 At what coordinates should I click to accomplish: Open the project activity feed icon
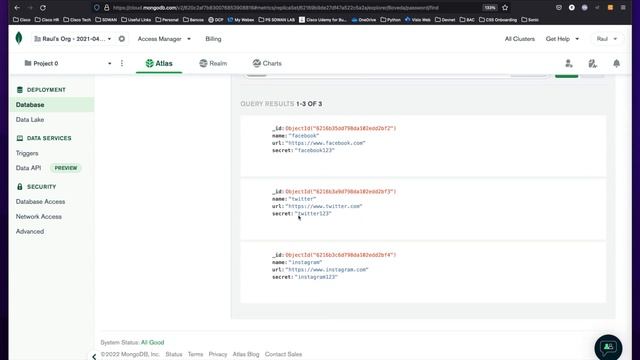593,63
